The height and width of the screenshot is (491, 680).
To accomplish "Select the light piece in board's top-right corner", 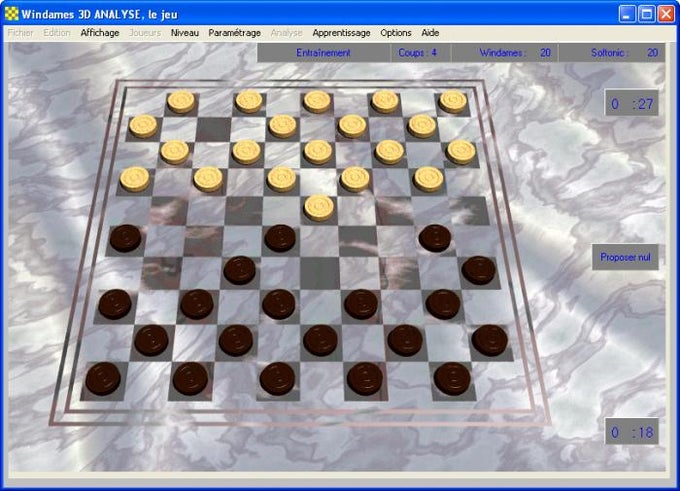I will pos(453,101).
